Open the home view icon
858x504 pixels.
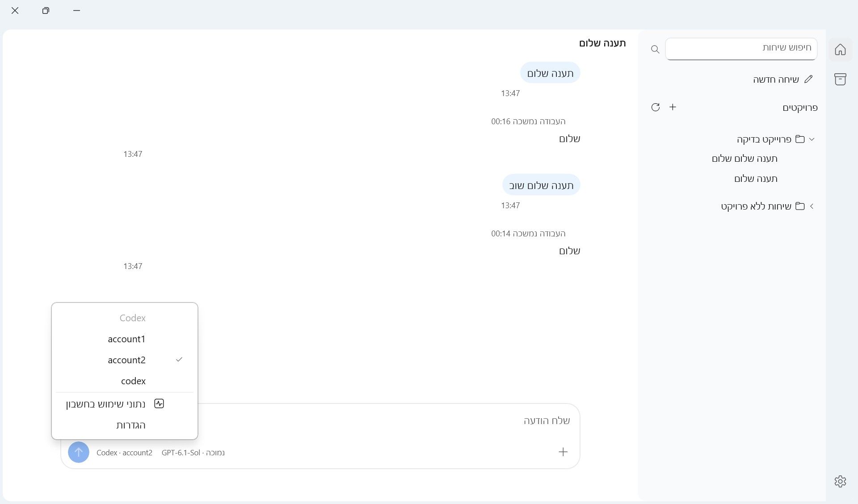840,49
